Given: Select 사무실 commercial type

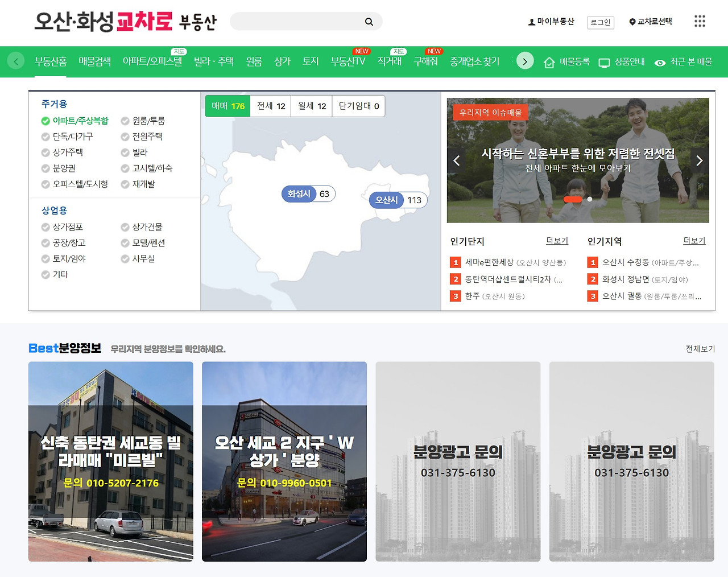Looking at the screenshot, I should click(138, 259).
